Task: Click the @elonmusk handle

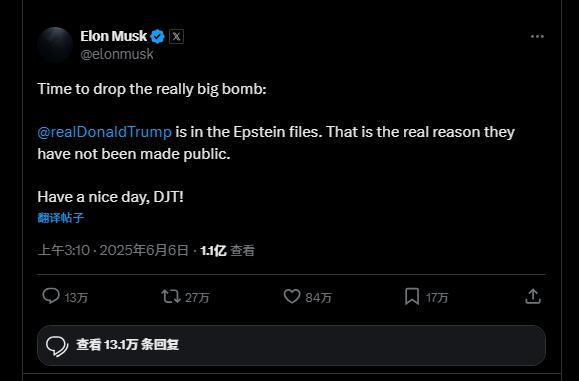Action: tap(117, 54)
